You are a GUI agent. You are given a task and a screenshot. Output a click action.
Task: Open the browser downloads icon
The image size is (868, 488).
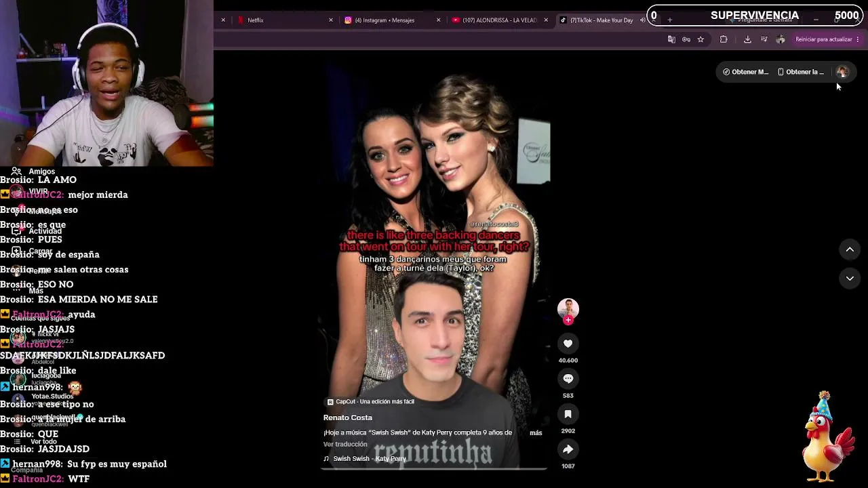coord(747,39)
